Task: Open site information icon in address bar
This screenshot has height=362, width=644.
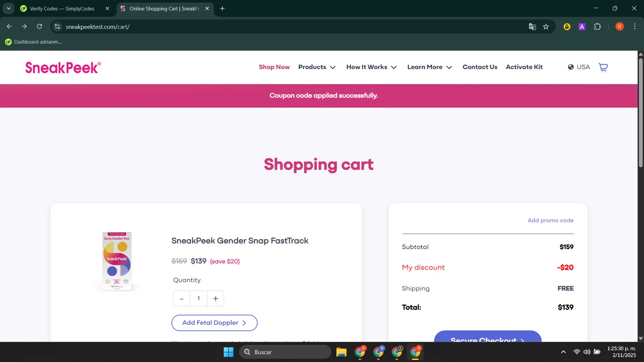Action: point(57,27)
